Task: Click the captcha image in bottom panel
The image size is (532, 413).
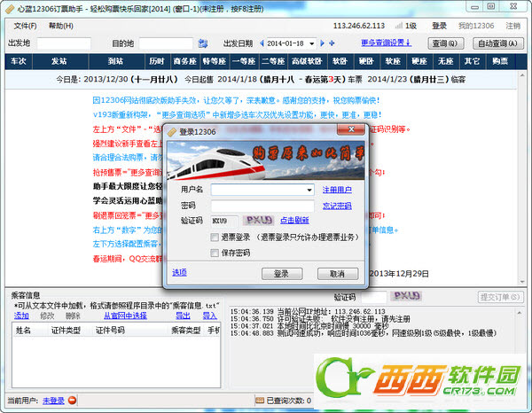Action: point(406,296)
